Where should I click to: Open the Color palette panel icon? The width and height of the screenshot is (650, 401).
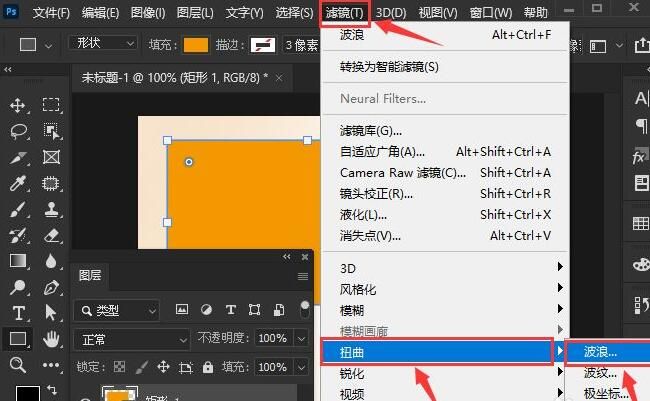pyautogui.click(x=642, y=264)
